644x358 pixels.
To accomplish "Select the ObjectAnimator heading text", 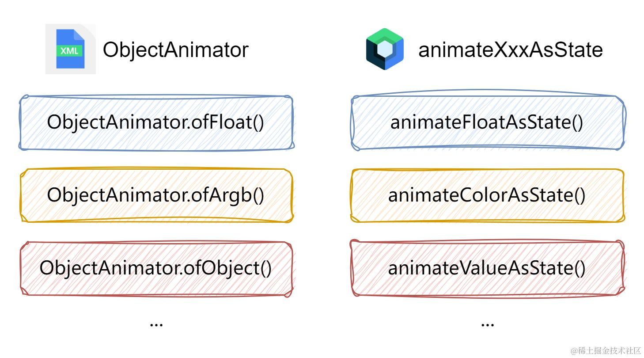I will pos(175,50).
